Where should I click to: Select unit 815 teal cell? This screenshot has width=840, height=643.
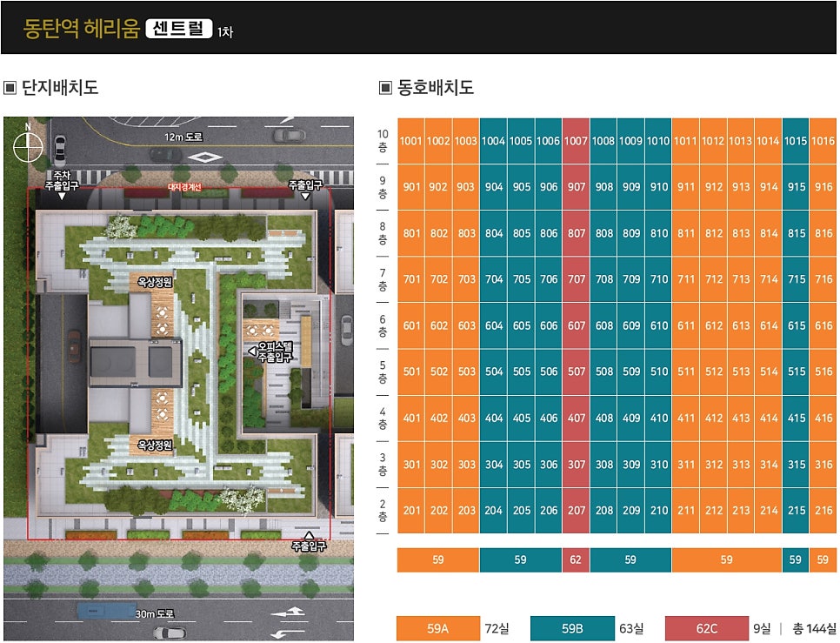pyautogui.click(x=796, y=234)
